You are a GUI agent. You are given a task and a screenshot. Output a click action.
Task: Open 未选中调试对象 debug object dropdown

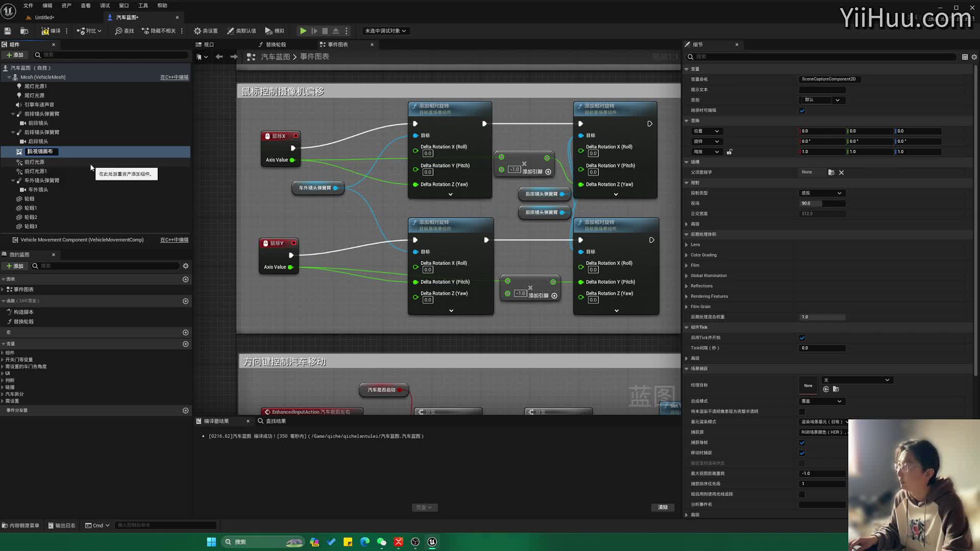tap(385, 31)
